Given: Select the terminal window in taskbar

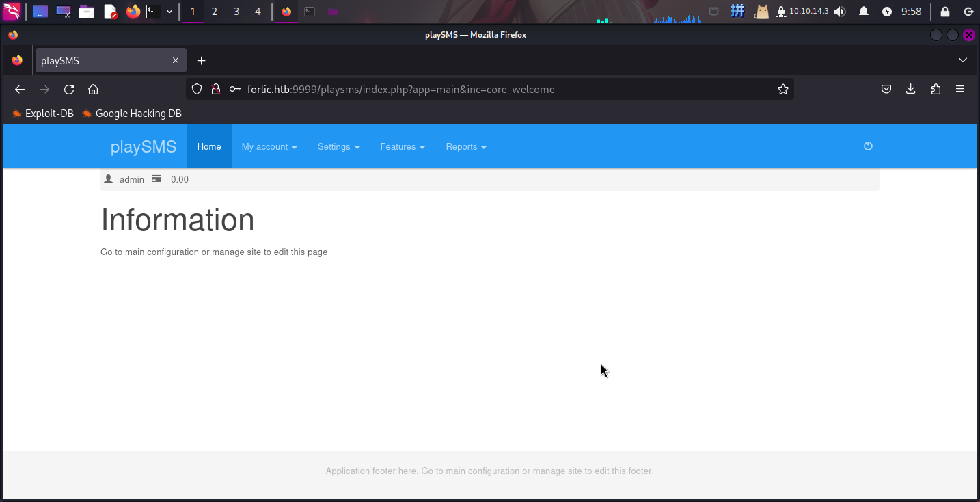Looking at the screenshot, I should click(x=310, y=12).
